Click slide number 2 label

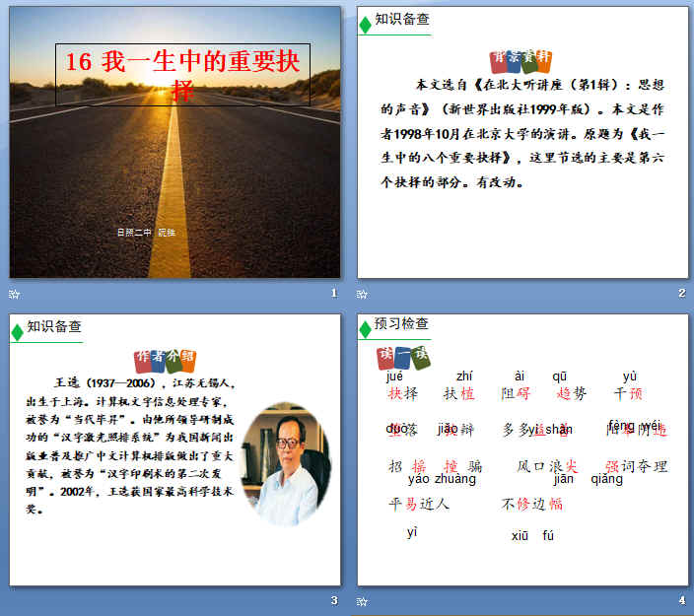[682, 293]
